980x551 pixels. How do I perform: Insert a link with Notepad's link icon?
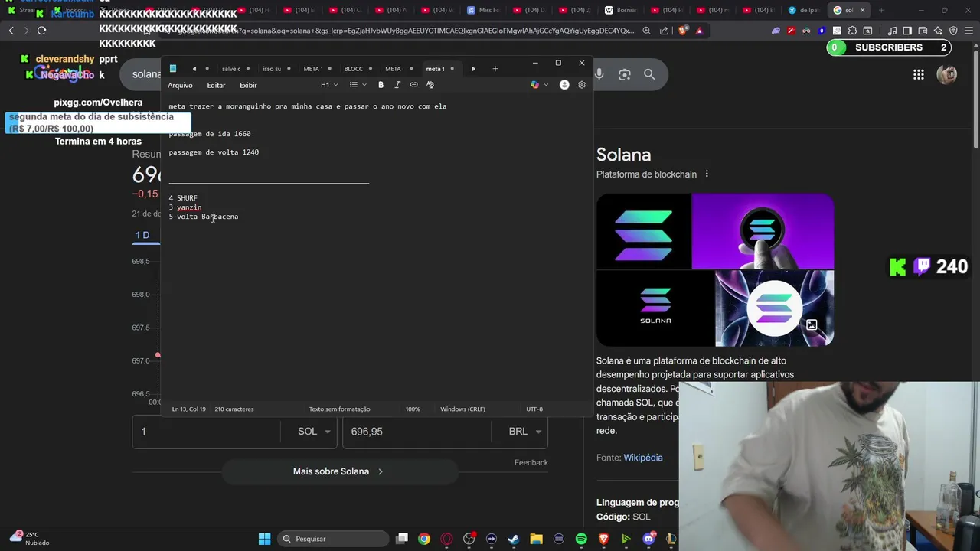click(x=413, y=85)
